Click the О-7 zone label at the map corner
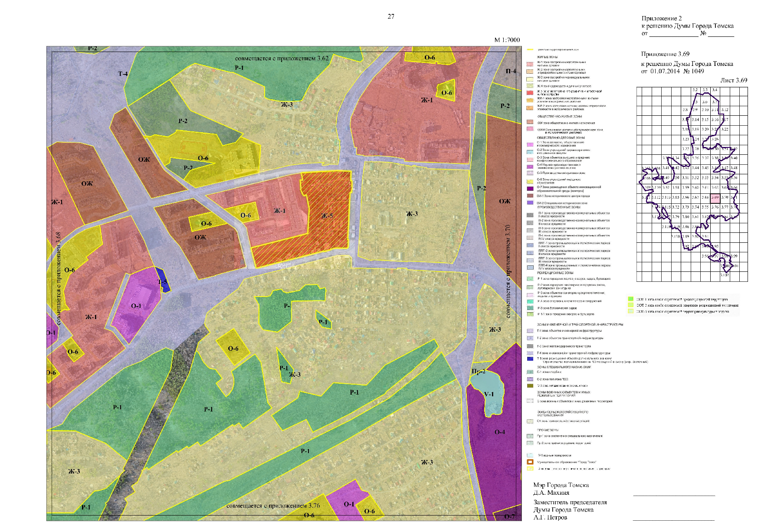Viewport: 761px width, 532px height. [x=509, y=516]
